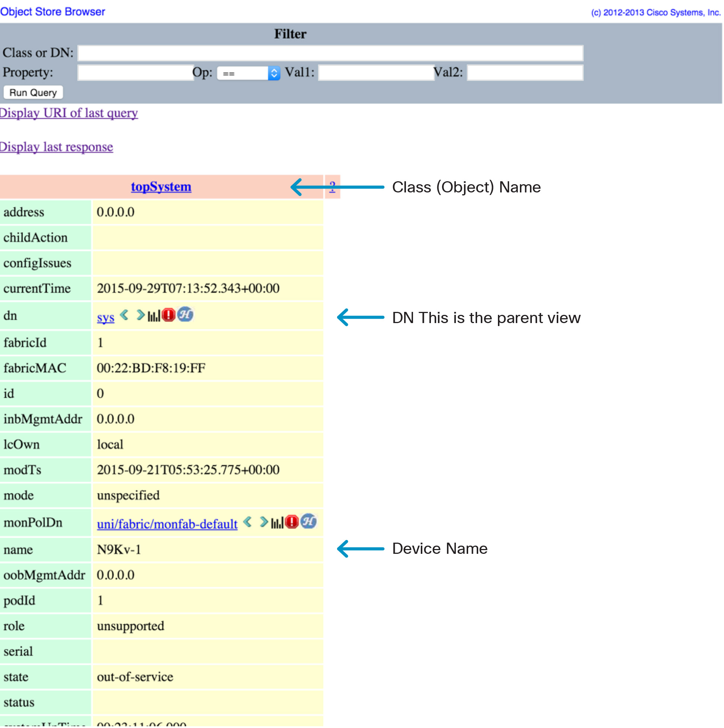Click the oobMgmtAddr value 0.0.0.0
The width and height of the screenshot is (724, 728).
point(116,575)
